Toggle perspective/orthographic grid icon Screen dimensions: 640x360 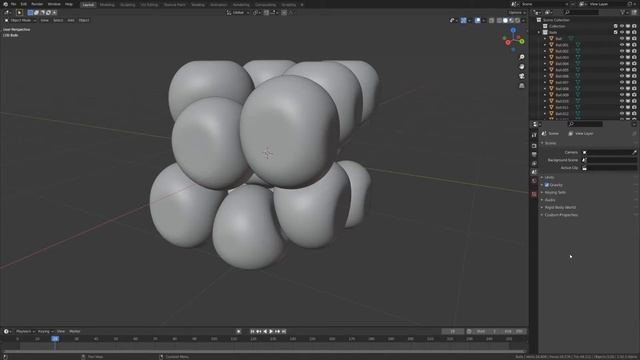point(522,86)
